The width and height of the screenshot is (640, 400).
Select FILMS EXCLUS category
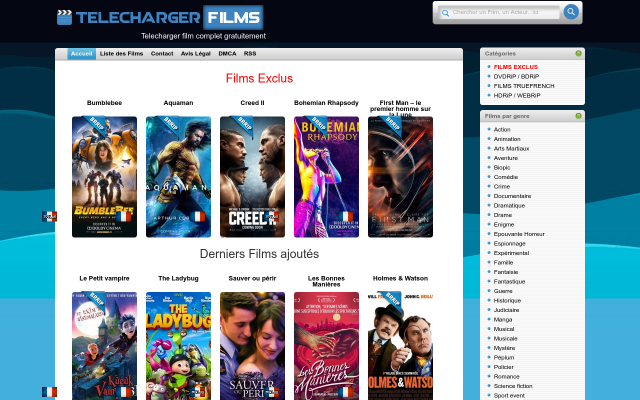(x=516, y=67)
